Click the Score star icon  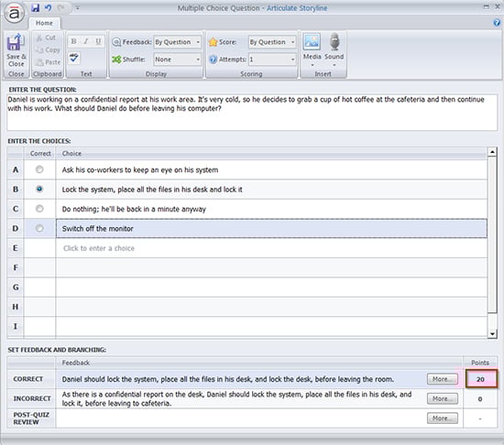click(213, 42)
